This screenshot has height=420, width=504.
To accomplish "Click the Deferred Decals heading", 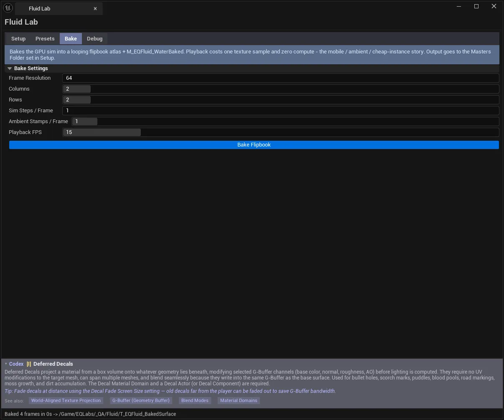I will coord(53,364).
